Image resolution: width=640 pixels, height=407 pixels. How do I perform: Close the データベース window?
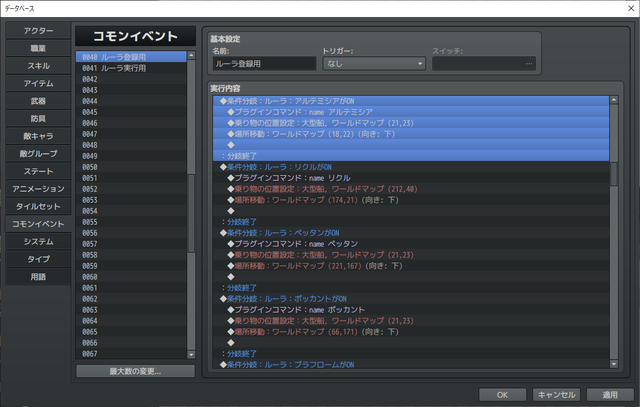click(x=631, y=8)
